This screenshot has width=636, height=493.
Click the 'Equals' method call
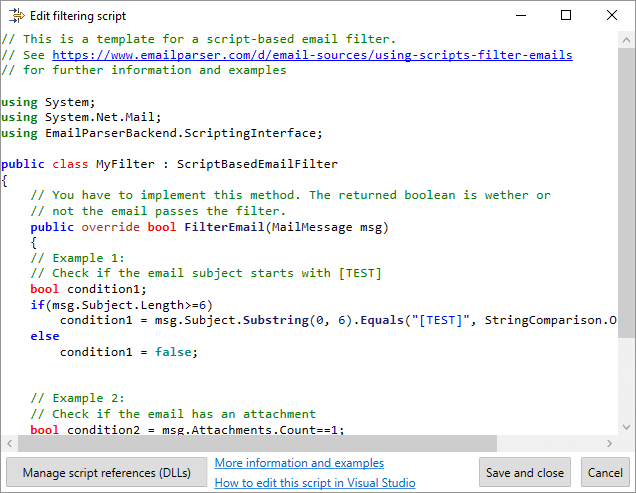click(382, 320)
